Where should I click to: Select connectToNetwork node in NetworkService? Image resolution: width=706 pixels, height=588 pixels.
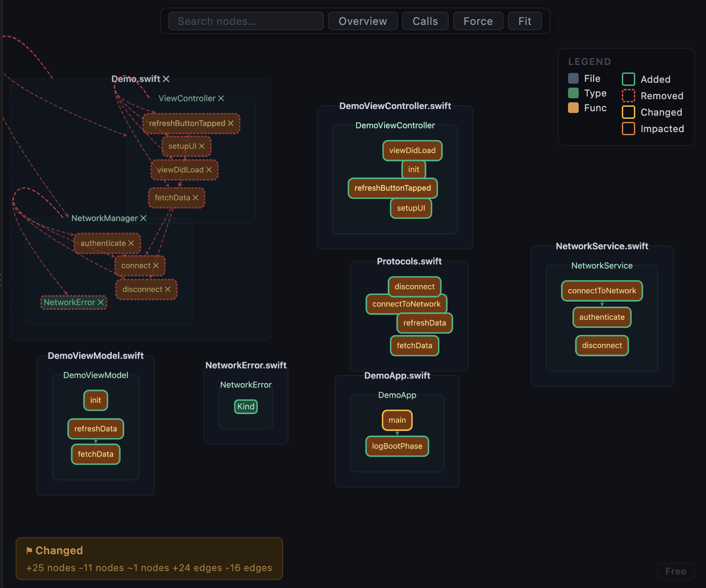click(x=602, y=291)
